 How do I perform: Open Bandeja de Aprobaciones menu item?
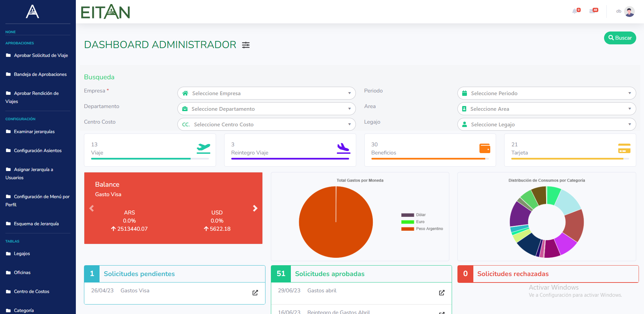pyautogui.click(x=40, y=75)
